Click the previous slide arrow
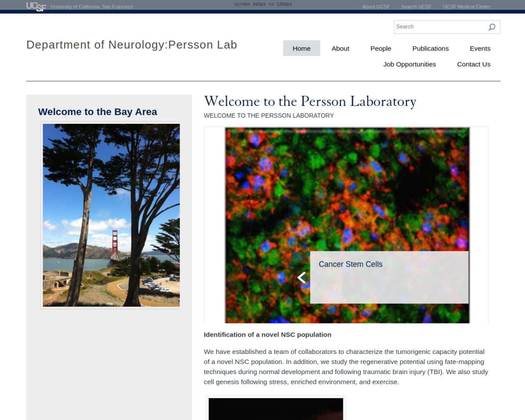This screenshot has width=525, height=420. pos(301,278)
